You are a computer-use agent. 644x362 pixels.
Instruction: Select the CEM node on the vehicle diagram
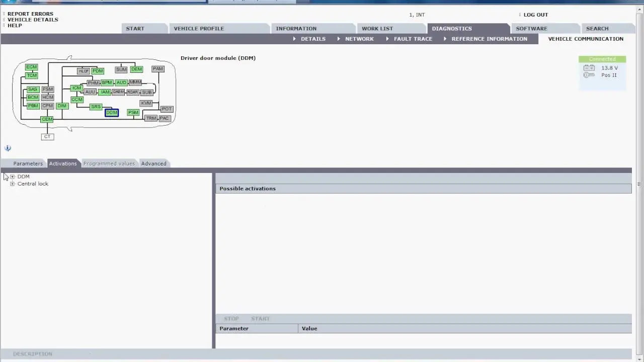pyautogui.click(x=47, y=119)
